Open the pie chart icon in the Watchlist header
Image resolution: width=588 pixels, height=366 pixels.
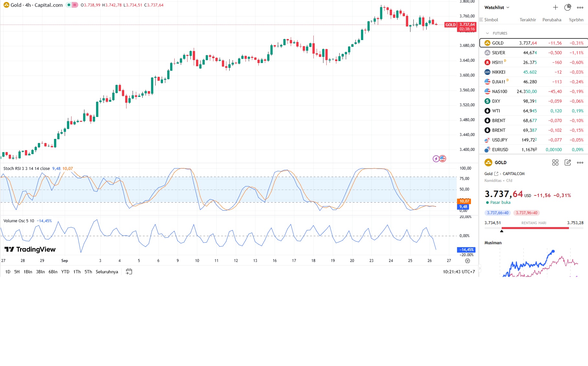pyautogui.click(x=568, y=7)
